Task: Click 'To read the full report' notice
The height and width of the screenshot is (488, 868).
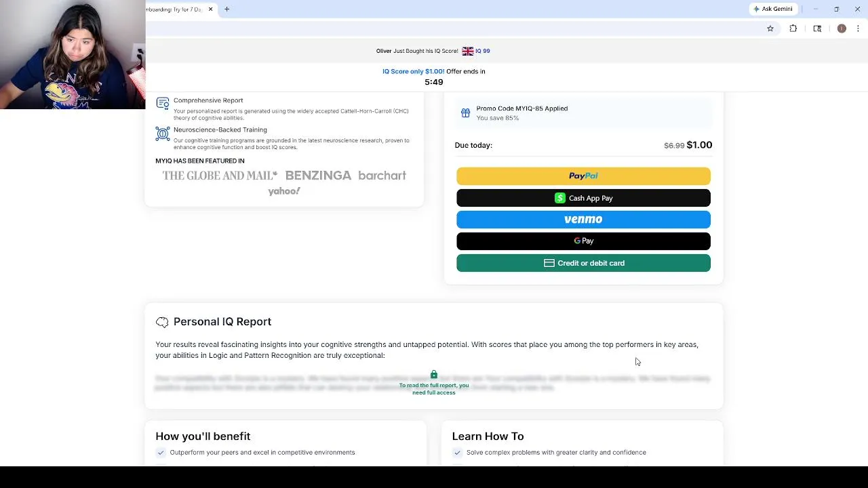Action: (434, 389)
